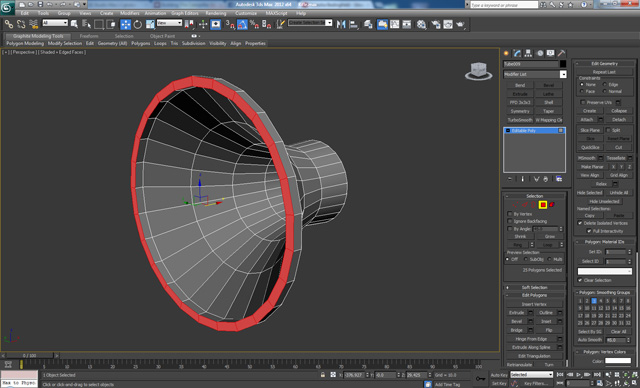Image resolution: width=640 pixels, height=388 pixels.
Task: Uncheck Full Interactivity checkbox
Action: (x=589, y=231)
